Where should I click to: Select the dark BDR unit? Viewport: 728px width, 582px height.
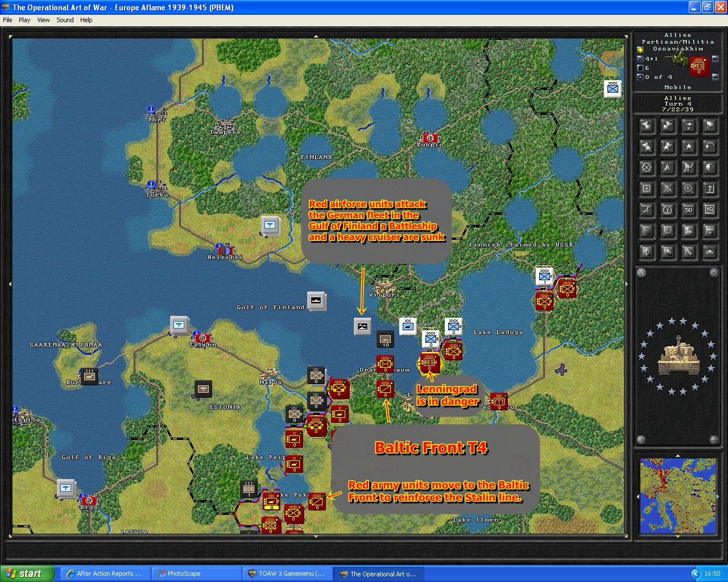(249, 489)
